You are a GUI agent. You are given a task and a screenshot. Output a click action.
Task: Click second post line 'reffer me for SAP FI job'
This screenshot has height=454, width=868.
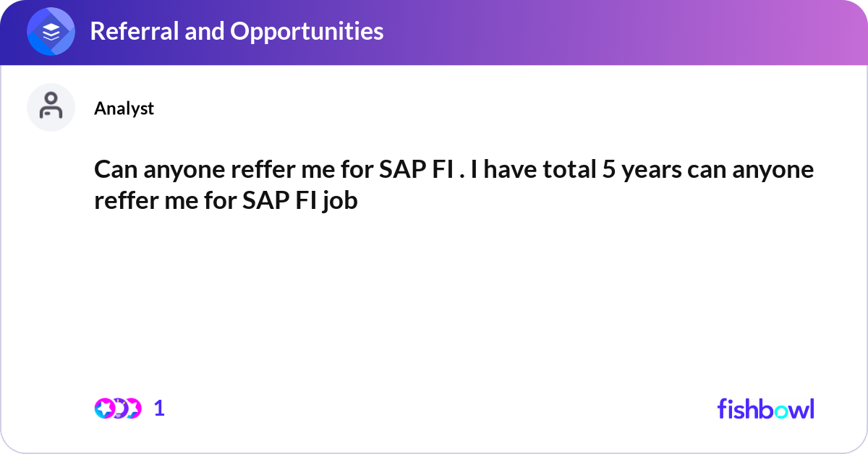coord(226,200)
